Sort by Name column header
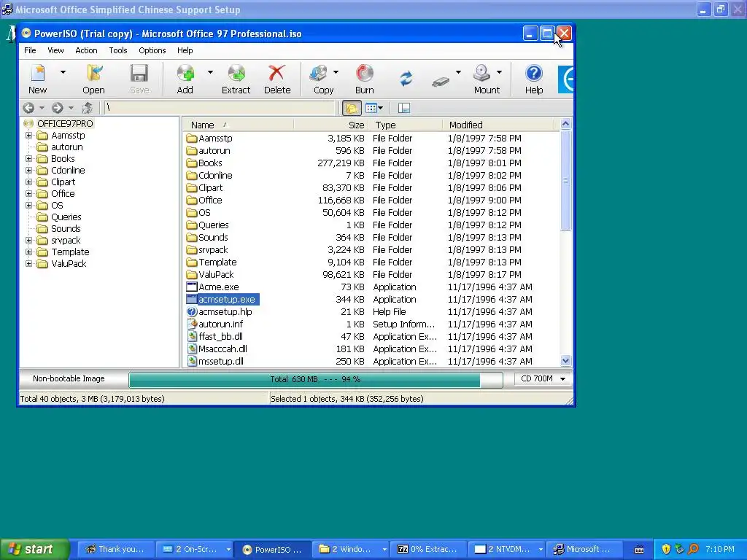 [x=238, y=125]
